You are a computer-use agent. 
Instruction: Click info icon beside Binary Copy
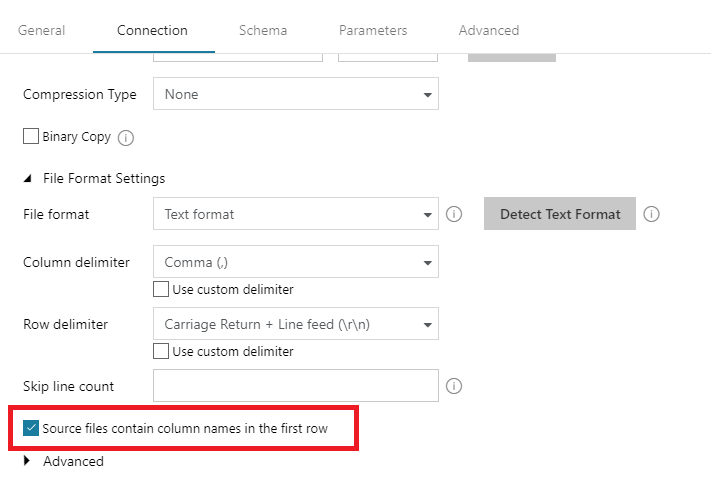[126, 138]
